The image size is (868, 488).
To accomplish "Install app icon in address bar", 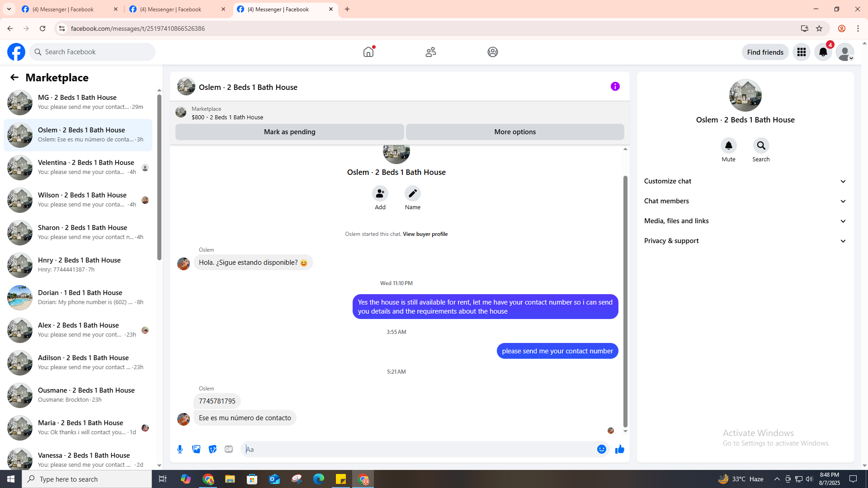I will point(805,28).
